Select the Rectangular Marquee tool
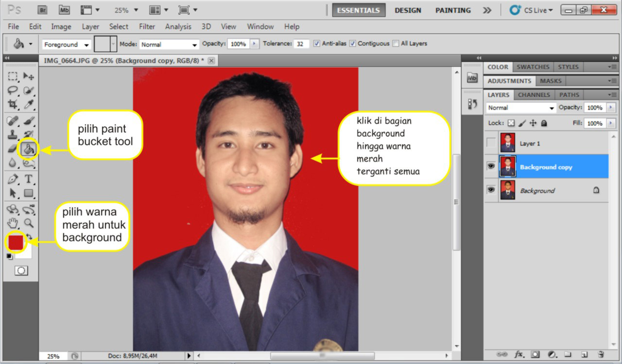 (13, 76)
